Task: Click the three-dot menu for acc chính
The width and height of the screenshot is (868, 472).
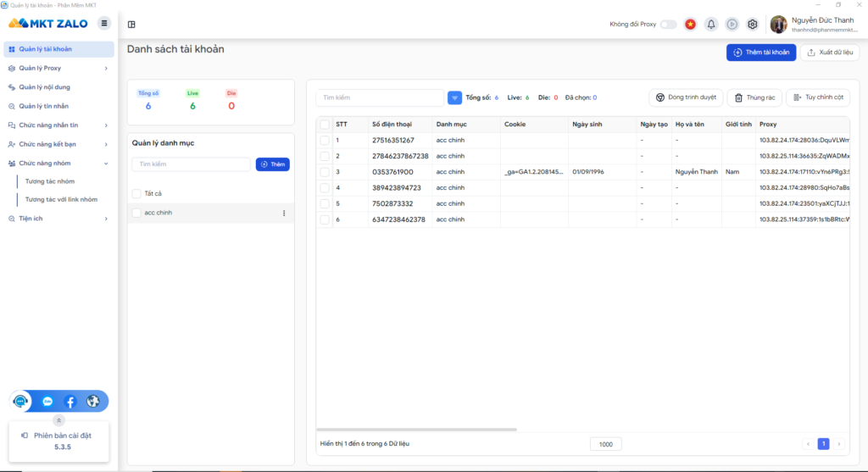Action: coord(284,213)
